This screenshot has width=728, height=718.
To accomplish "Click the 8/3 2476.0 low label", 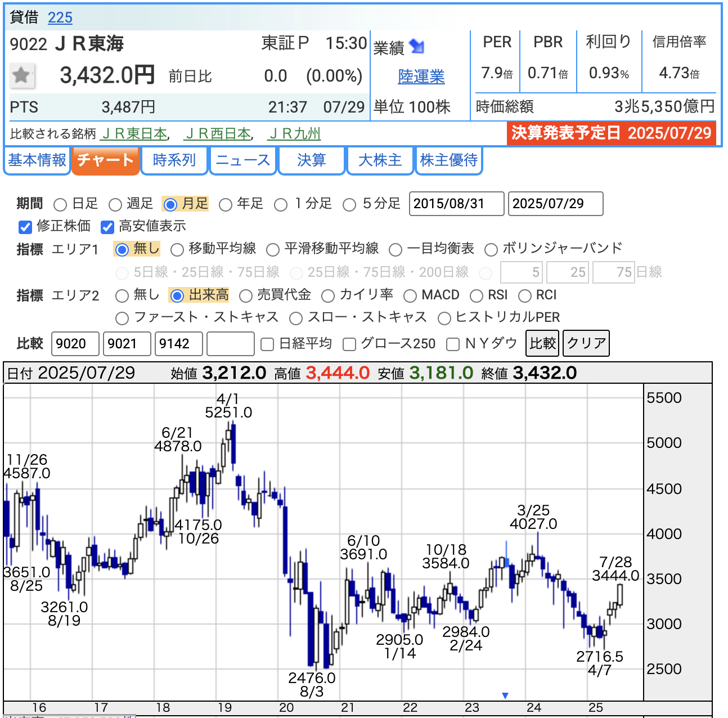I will pyautogui.click(x=312, y=685).
